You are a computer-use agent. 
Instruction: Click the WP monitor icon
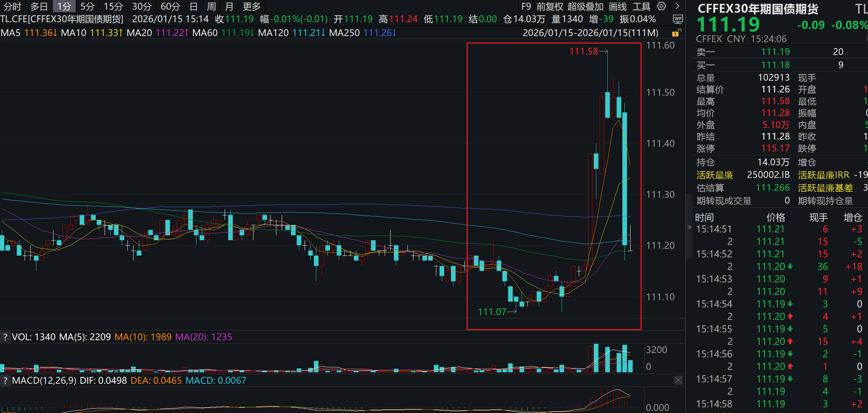click(x=677, y=19)
